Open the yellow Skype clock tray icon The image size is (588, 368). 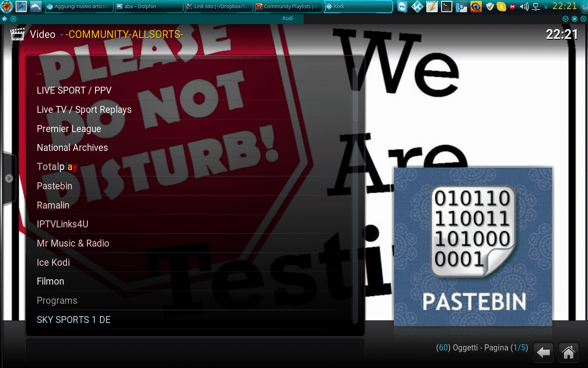[501, 7]
